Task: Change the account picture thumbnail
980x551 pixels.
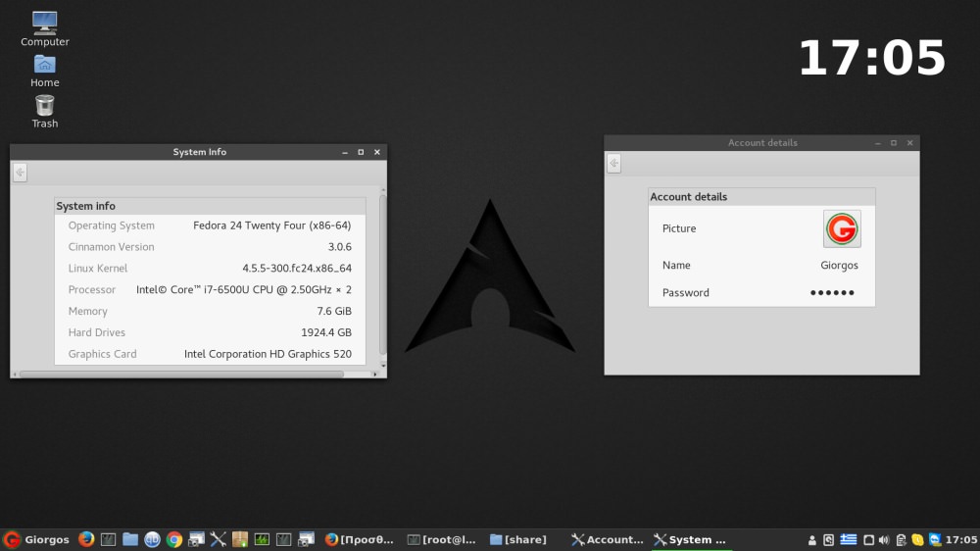Action: click(841, 228)
